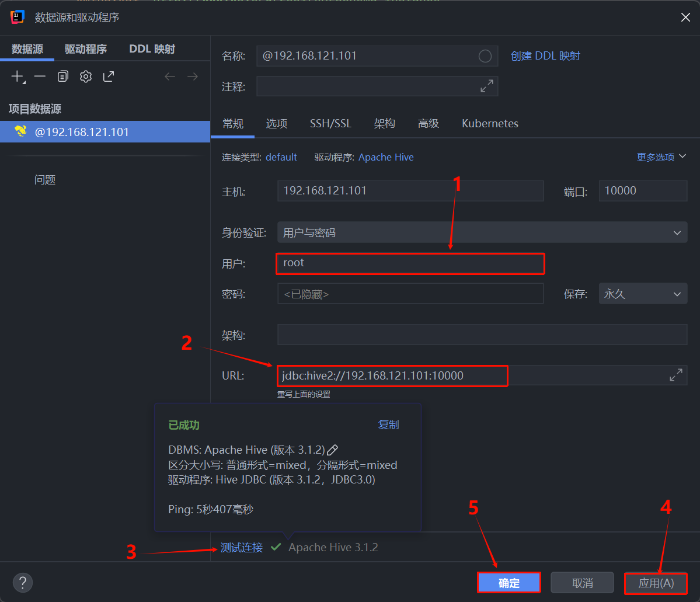Select the 常规 settings tab
Screen dimensions: 700x602
point(233,124)
